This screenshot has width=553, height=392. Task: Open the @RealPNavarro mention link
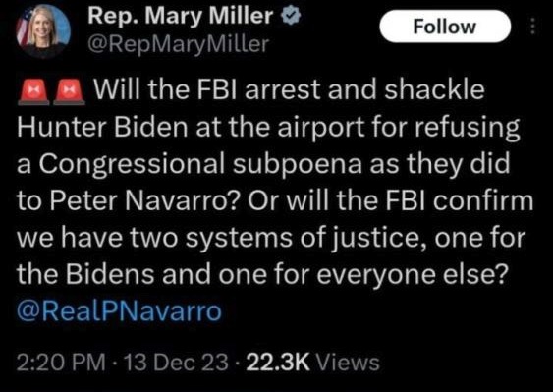click(x=119, y=311)
